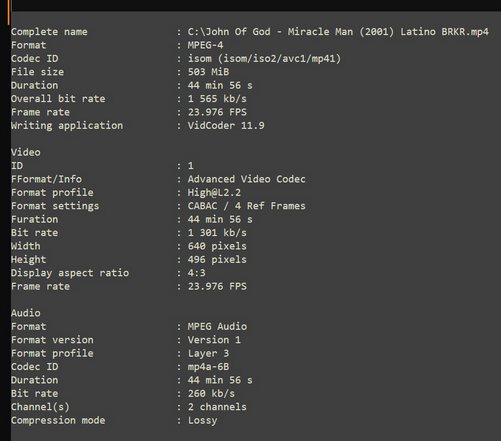Select the MPEG-4 format value
Viewport: 501px width, 441px height.
[205, 45]
